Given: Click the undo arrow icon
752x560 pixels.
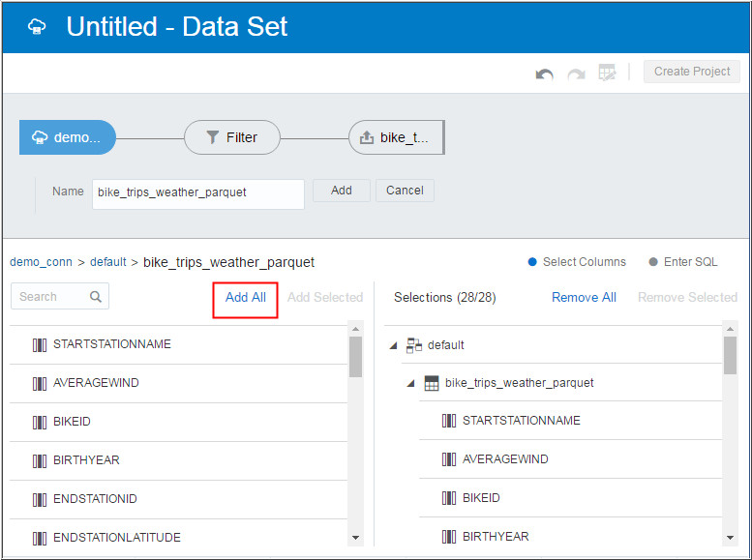Looking at the screenshot, I should (x=545, y=73).
